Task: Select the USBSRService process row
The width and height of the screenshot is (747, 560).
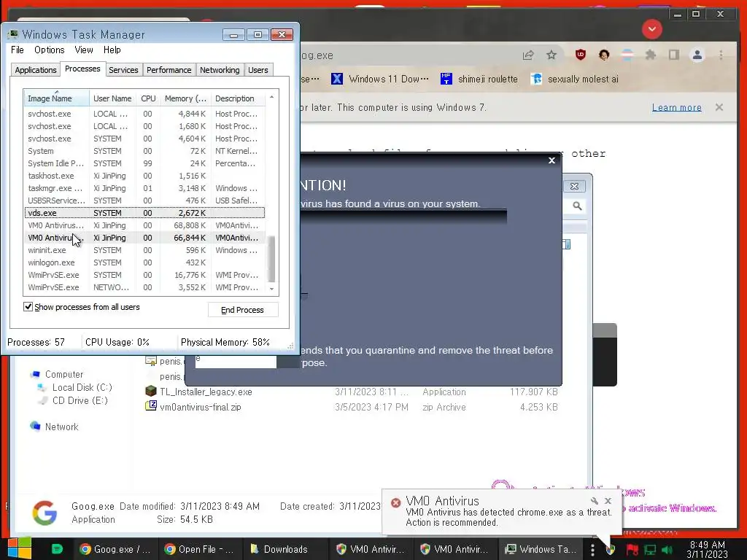Action: click(x=144, y=201)
